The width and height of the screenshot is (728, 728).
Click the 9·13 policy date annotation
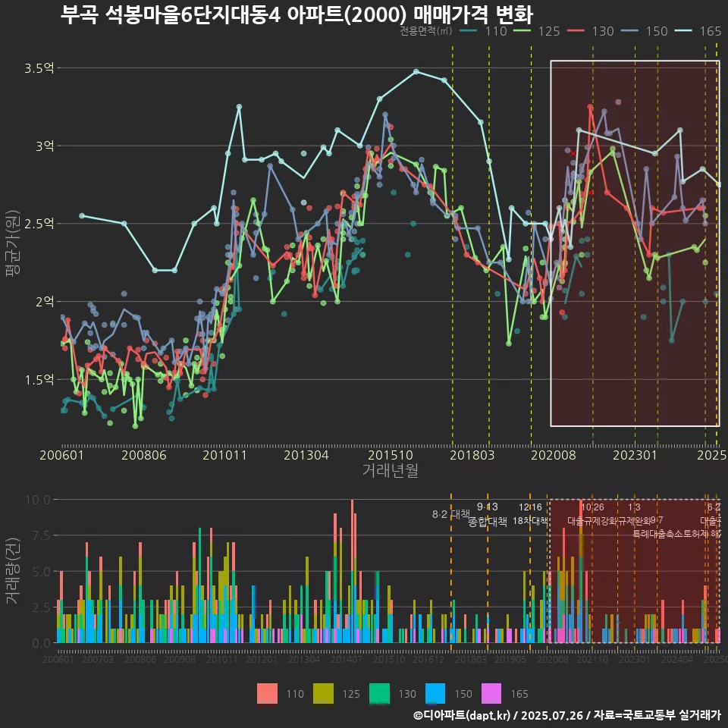488,507
